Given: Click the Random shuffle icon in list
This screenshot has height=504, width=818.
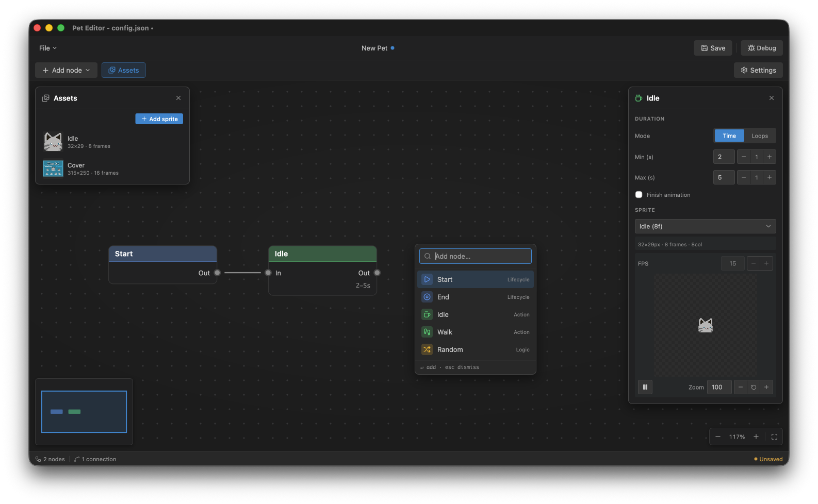Looking at the screenshot, I should coord(427,349).
